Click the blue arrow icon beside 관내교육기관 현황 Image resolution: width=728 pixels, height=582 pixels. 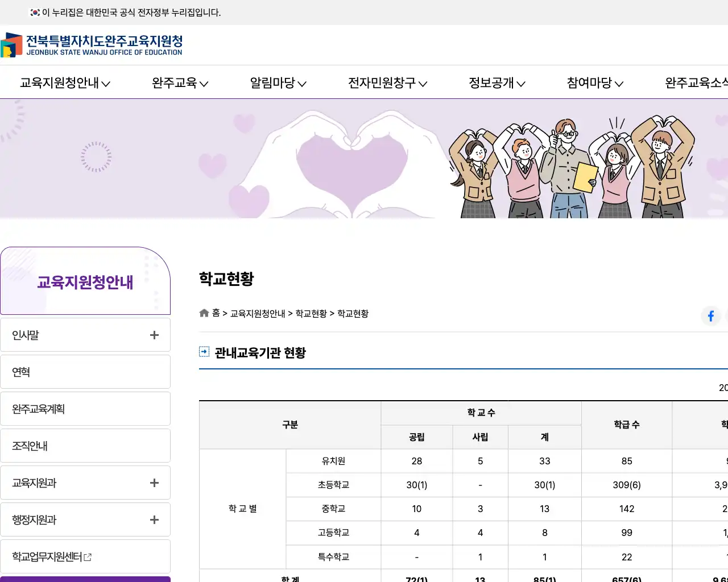204,351
